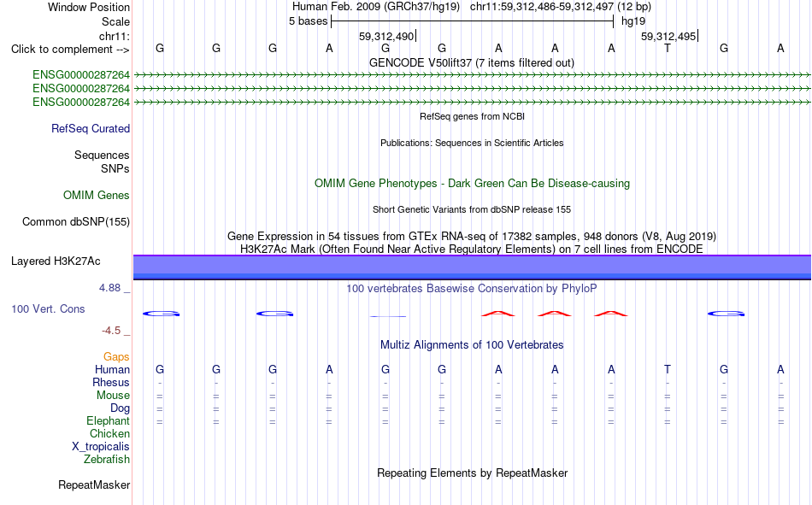Click '100 vertebrates Basewise Conservation by PhyloP' title
The image size is (812, 505).
click(x=472, y=289)
